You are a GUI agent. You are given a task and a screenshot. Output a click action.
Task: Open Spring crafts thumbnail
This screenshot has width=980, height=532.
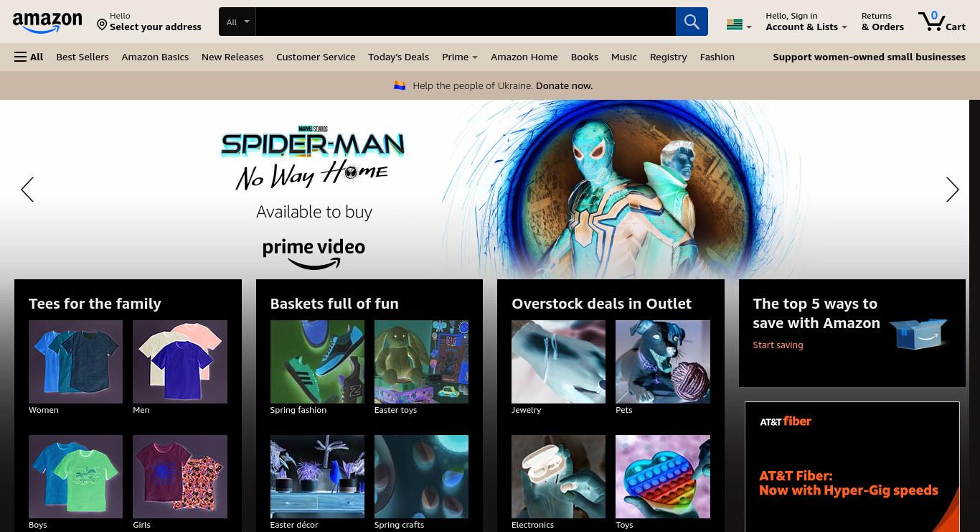pyautogui.click(x=421, y=477)
